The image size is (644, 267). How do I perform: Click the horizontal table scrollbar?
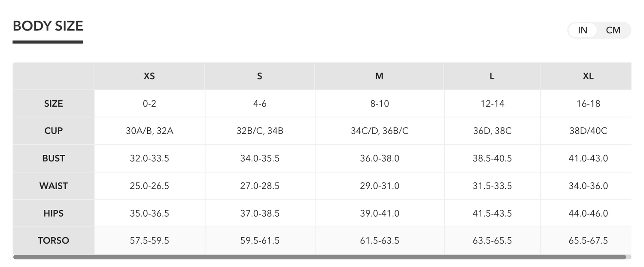tap(319, 257)
